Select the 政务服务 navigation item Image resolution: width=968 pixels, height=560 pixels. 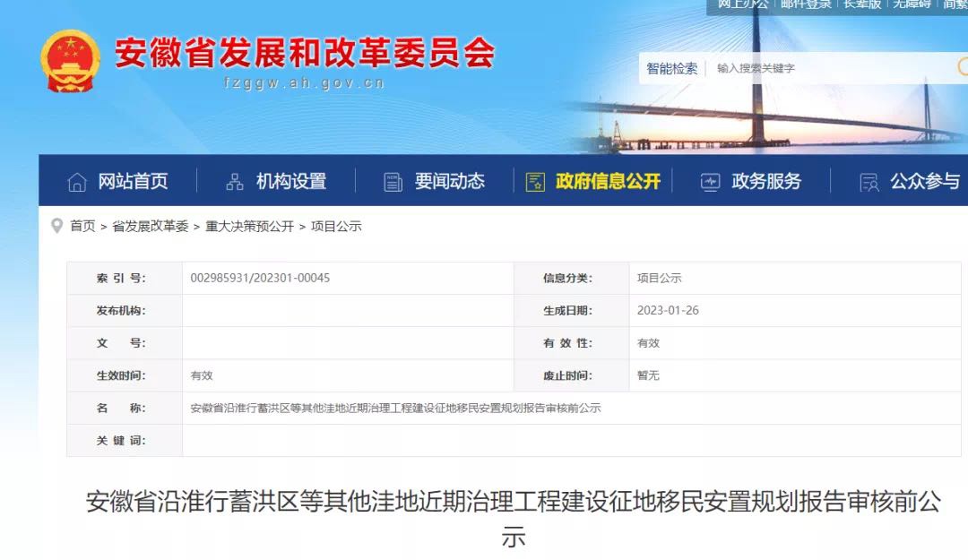[766, 181]
